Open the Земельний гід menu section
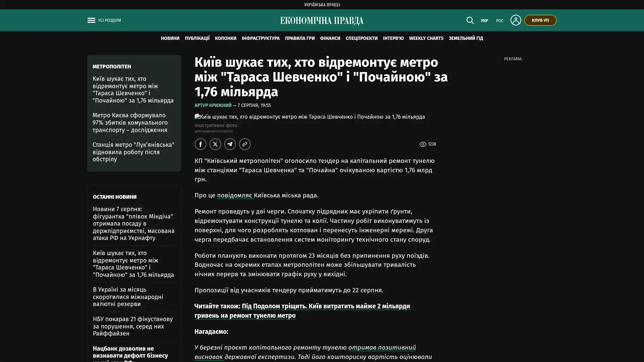Screen dimensions: 644x362 pyautogui.click(x=466, y=38)
